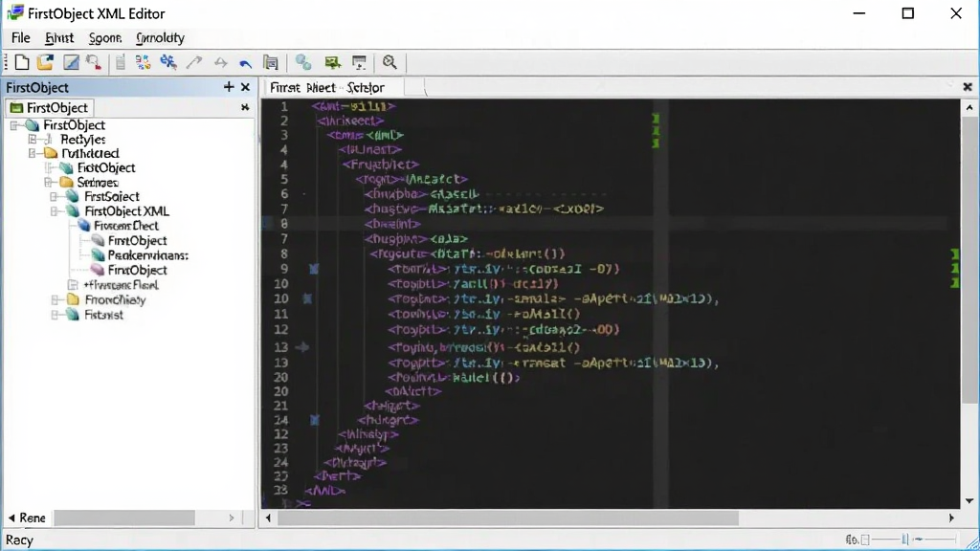Viewport: 980px width, 551px height.
Task: Expand the node under root FirstObject
Action: (33, 140)
